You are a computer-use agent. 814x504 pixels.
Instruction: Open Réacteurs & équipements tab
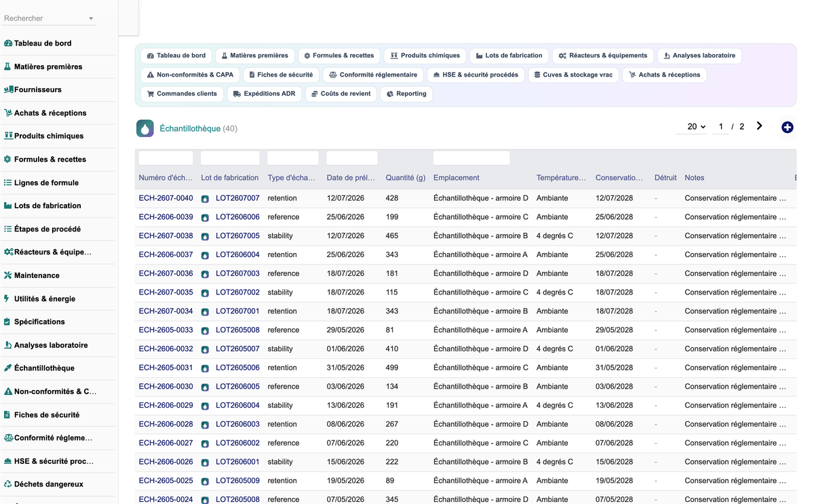pyautogui.click(x=602, y=56)
